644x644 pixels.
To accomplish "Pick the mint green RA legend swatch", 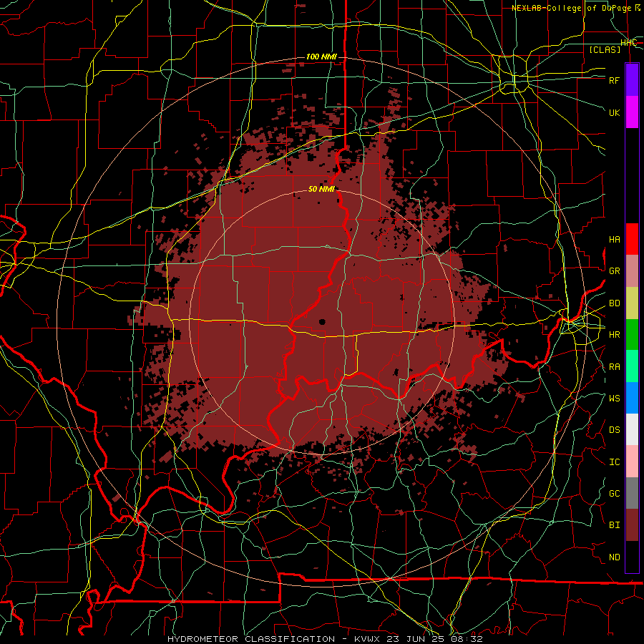I will click(632, 366).
